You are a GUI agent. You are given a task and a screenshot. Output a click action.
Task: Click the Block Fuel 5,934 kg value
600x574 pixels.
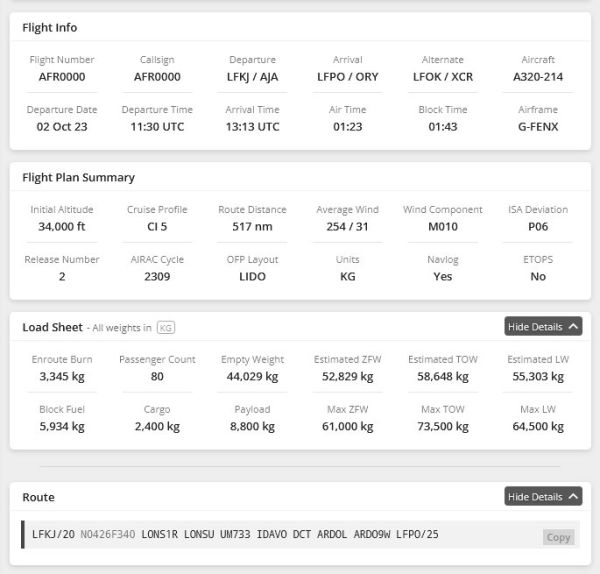62,426
